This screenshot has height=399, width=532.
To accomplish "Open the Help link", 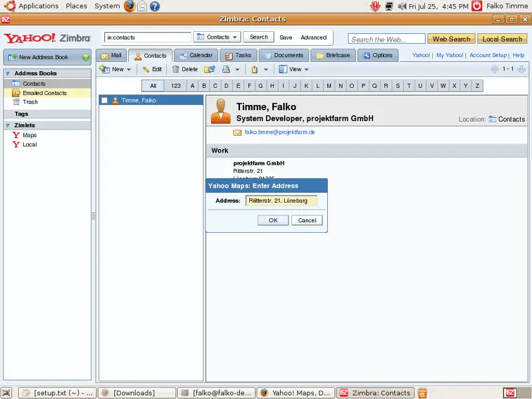I will (519, 55).
